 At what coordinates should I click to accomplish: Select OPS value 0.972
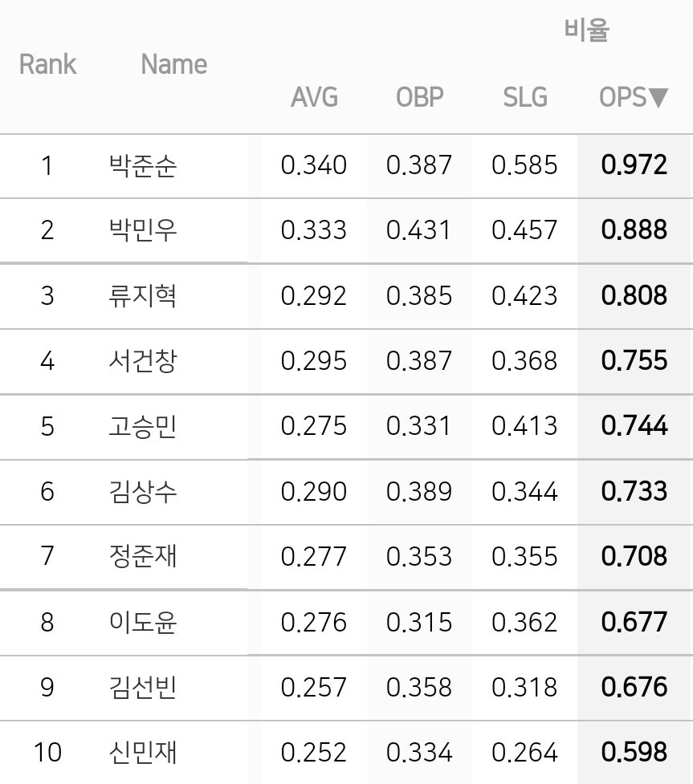[x=634, y=165]
